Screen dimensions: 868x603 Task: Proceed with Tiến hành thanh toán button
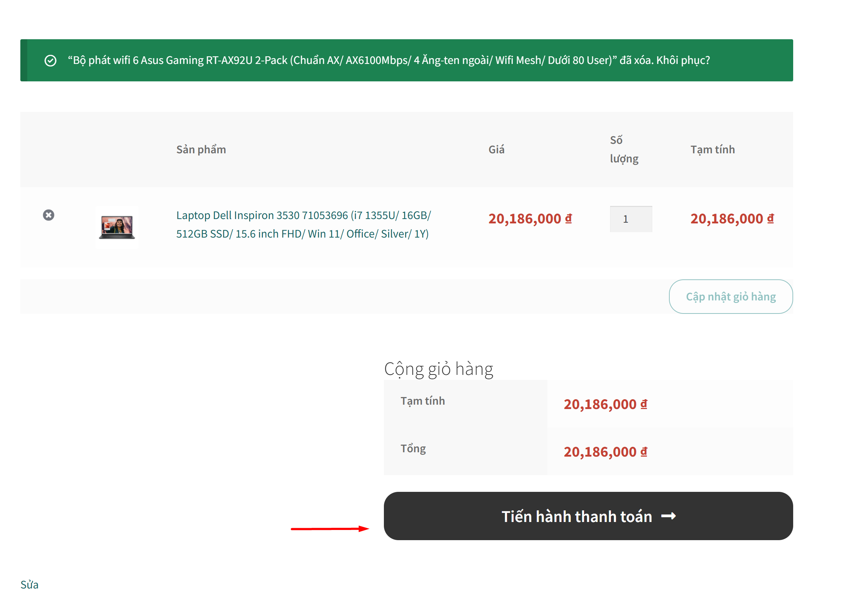[x=588, y=516]
